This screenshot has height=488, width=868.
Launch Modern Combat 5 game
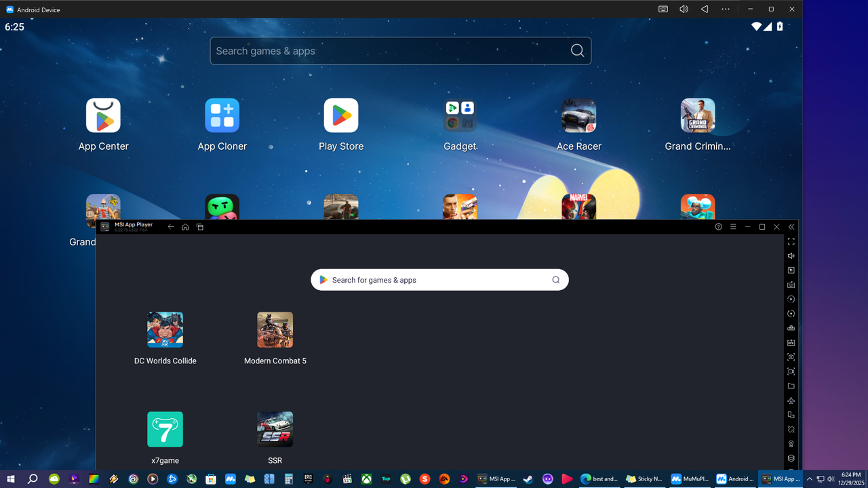tap(275, 329)
